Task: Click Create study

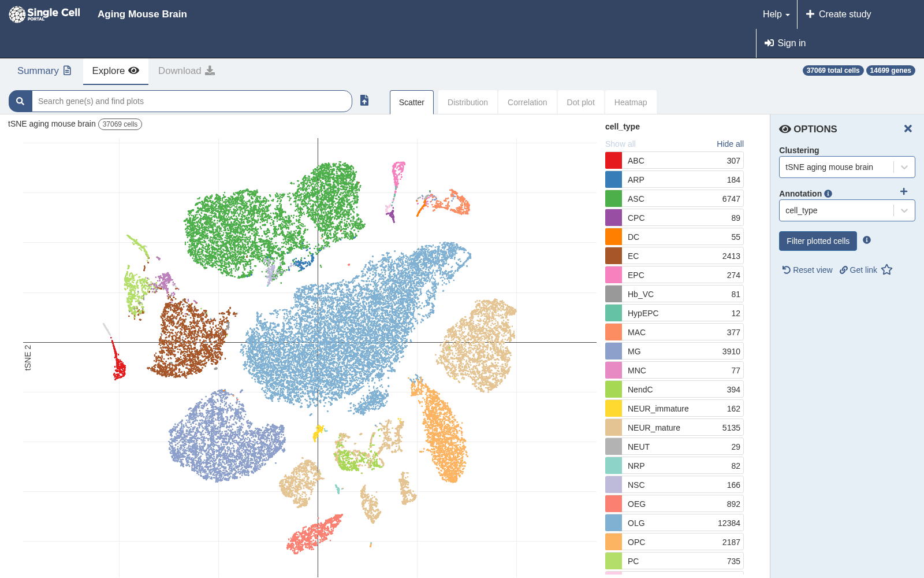Action: pos(839,14)
